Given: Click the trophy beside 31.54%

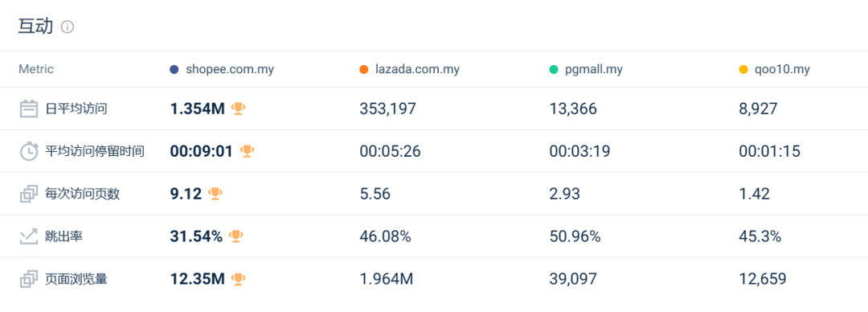Looking at the screenshot, I should pos(235,236).
